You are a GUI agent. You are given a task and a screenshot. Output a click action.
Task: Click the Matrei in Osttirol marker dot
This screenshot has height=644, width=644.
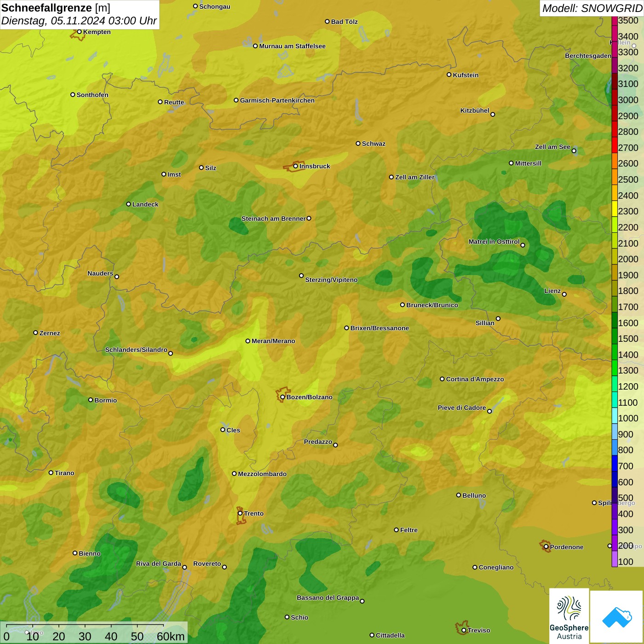coord(523,245)
